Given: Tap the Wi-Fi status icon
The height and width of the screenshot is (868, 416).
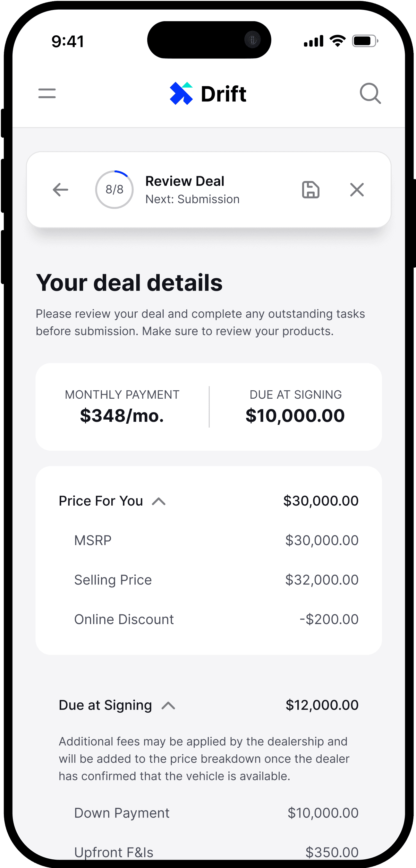Looking at the screenshot, I should (x=338, y=41).
